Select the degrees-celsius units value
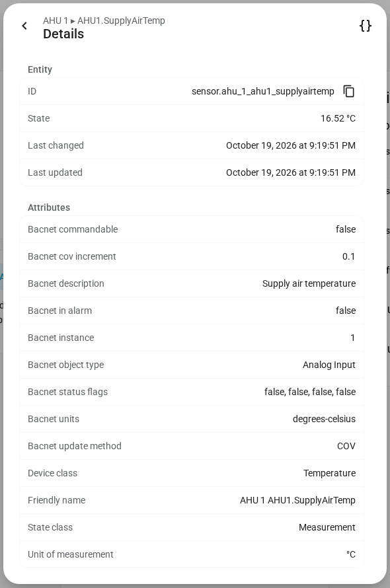Image resolution: width=390 pixels, height=588 pixels. tap(324, 419)
